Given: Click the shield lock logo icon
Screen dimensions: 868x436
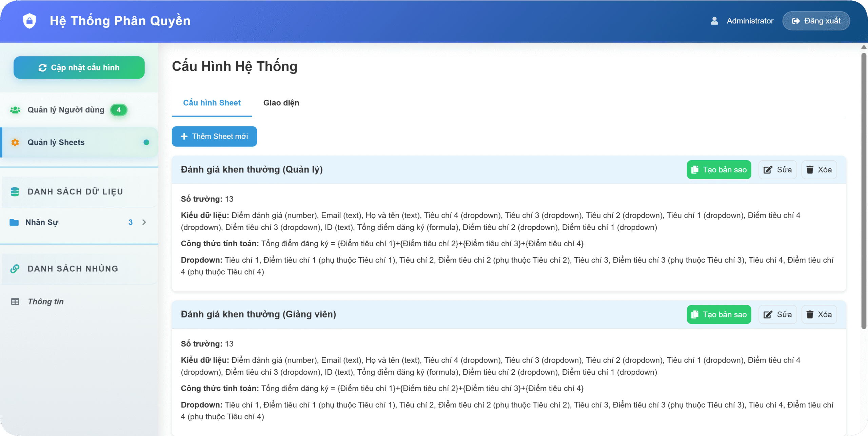Looking at the screenshot, I should tap(29, 21).
